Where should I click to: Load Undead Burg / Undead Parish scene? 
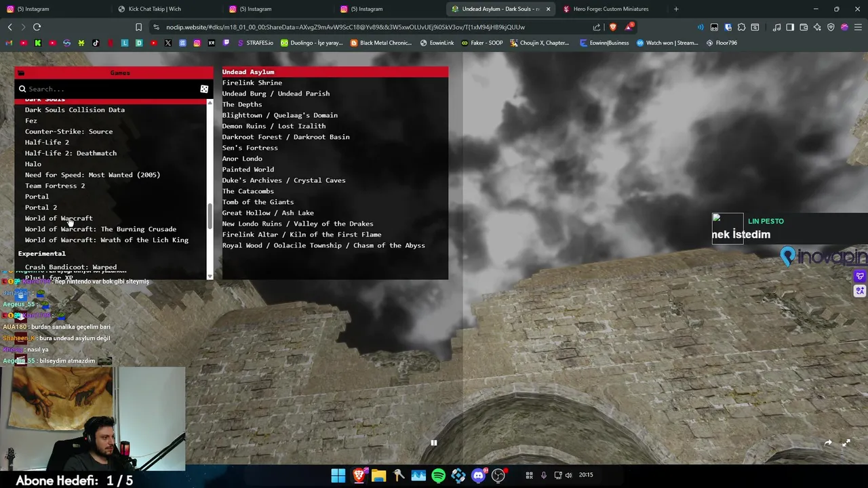pyautogui.click(x=276, y=94)
